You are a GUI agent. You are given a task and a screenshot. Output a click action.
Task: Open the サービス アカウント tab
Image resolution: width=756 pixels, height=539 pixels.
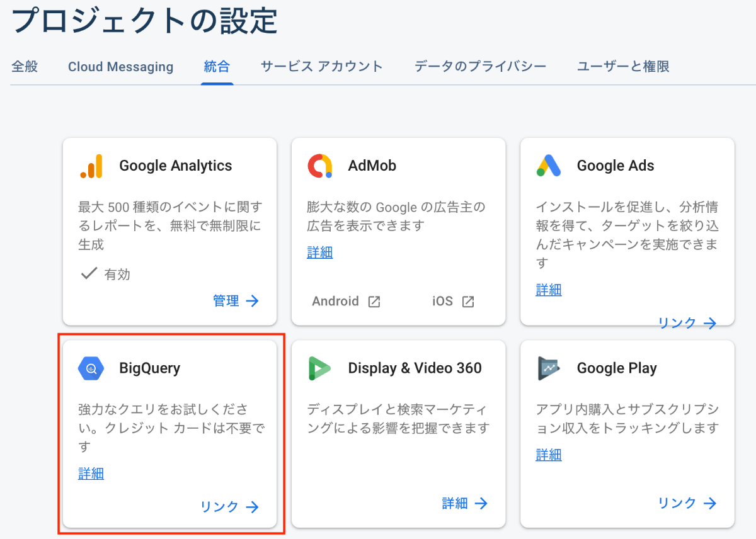pos(322,67)
